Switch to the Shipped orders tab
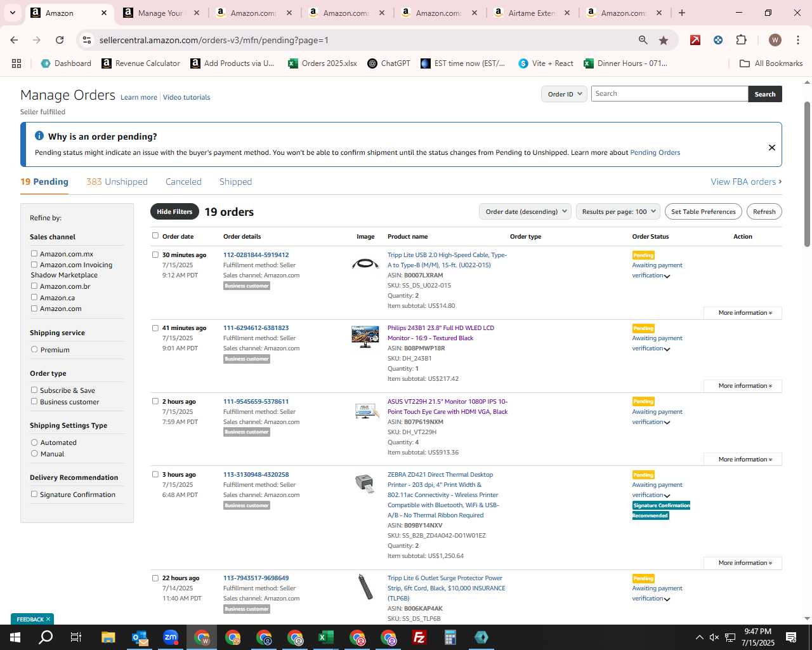The width and height of the screenshot is (812, 650). 235,182
